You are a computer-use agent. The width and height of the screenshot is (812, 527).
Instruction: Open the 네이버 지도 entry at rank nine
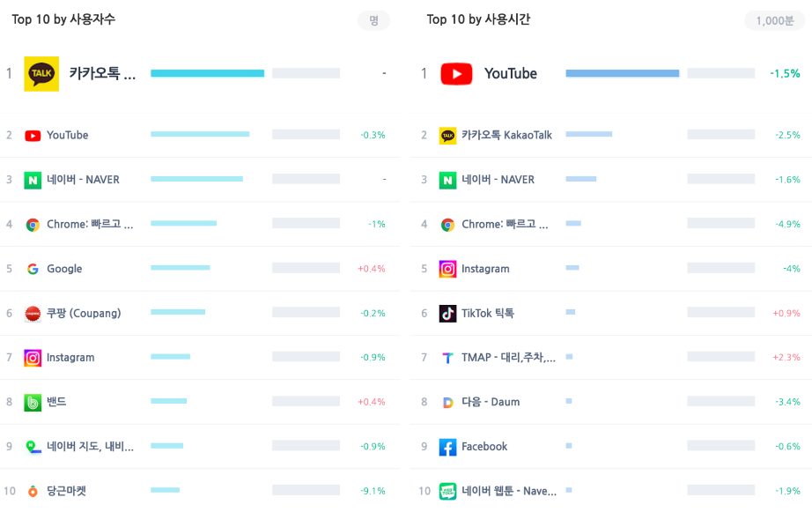90,446
